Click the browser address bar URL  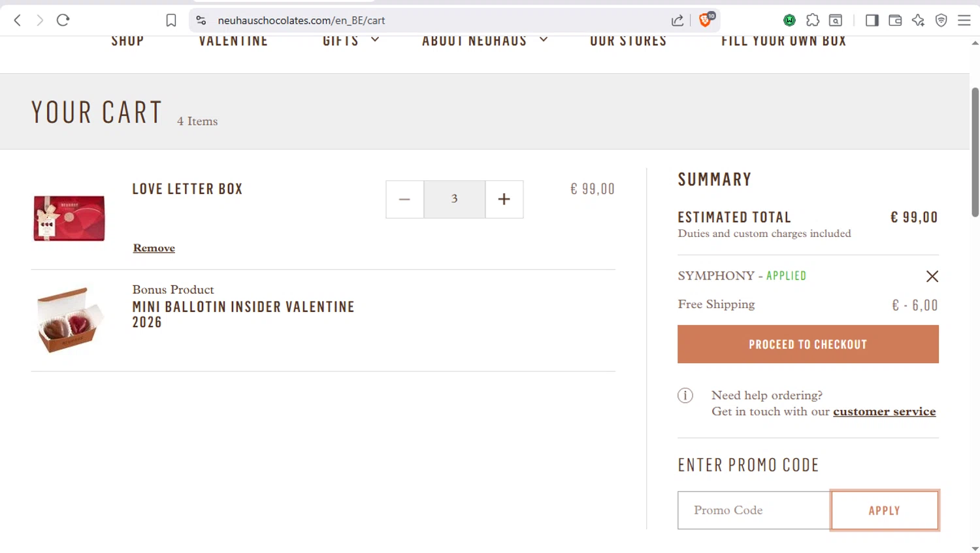tap(301, 20)
